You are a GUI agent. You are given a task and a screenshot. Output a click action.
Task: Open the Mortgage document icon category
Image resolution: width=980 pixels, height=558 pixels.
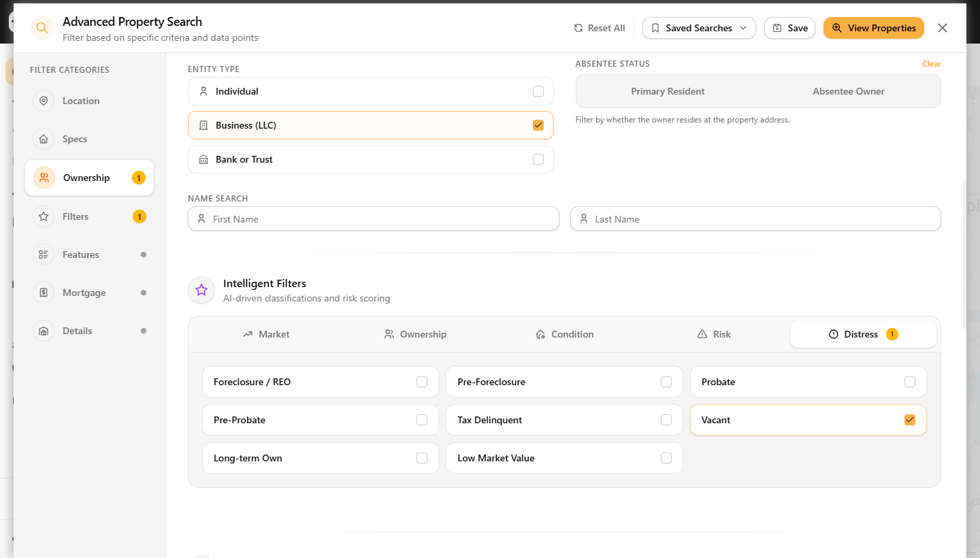[x=44, y=293]
